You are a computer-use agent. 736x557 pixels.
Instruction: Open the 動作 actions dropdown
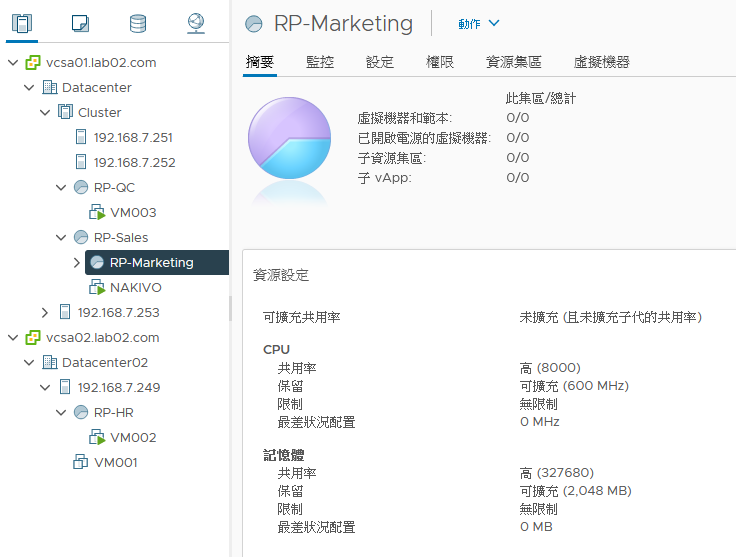pyautogui.click(x=479, y=23)
